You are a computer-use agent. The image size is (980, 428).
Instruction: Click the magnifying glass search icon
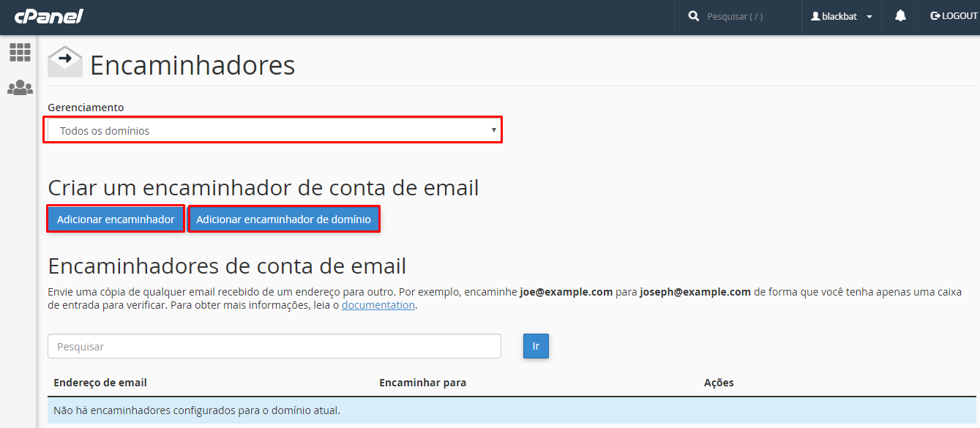[693, 15]
